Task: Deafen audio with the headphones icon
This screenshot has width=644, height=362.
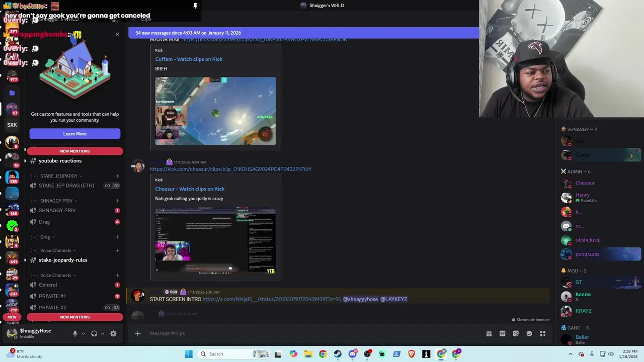Action: click(94, 333)
